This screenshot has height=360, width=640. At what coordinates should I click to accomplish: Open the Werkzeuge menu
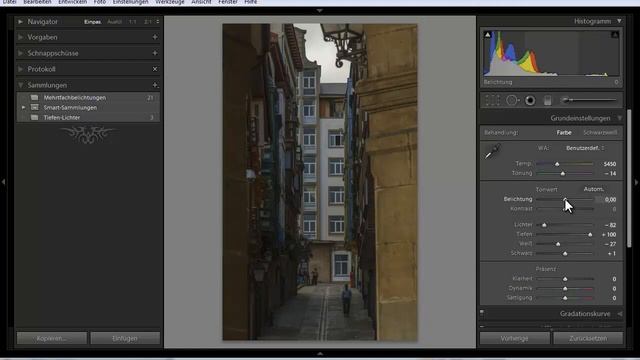coord(170,2)
